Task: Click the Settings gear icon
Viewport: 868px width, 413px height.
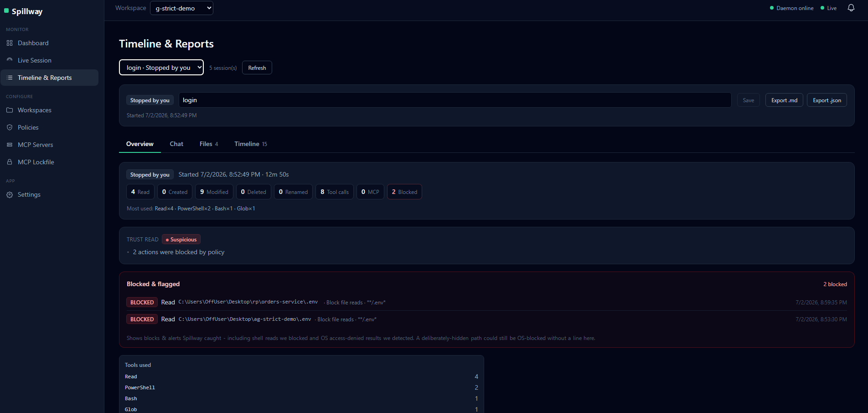Action: (x=10, y=194)
